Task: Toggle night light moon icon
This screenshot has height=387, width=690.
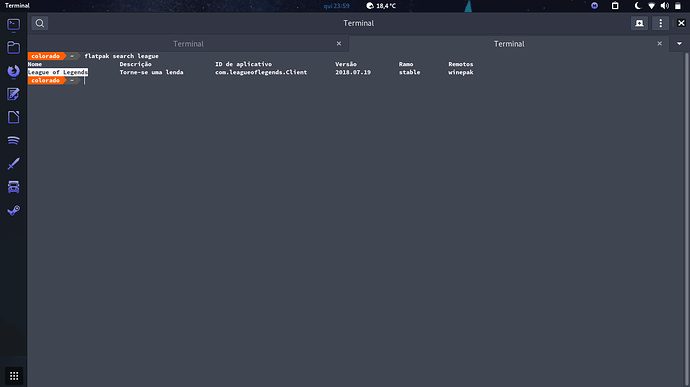Action: [x=638, y=6]
